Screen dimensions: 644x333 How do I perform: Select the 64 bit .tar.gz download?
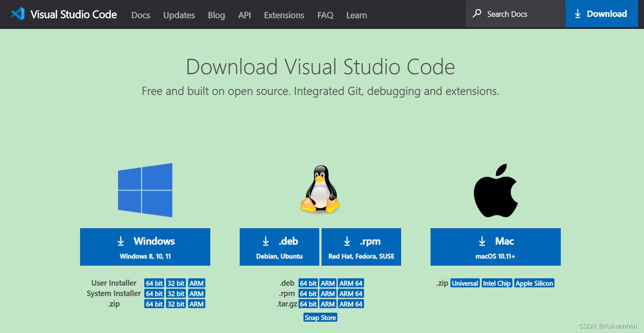click(308, 304)
